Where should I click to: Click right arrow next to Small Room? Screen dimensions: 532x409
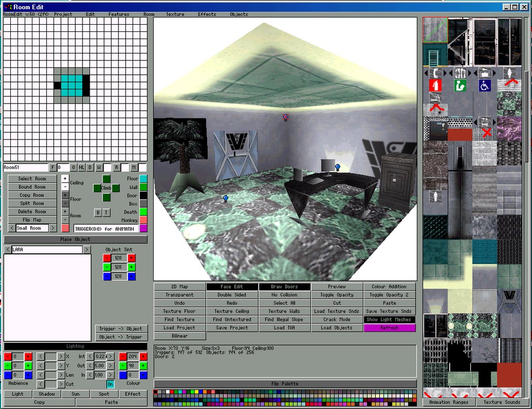[x=53, y=228]
